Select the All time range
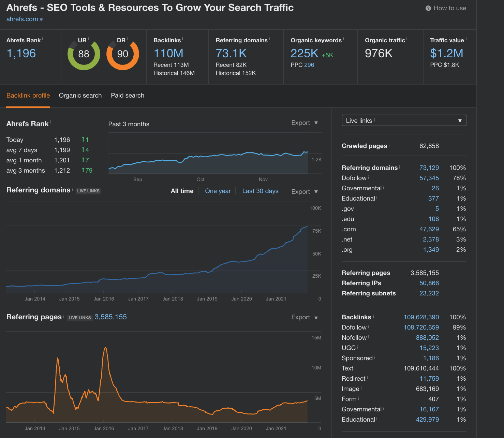Viewport: 504px width, 438px height. pyautogui.click(x=182, y=191)
